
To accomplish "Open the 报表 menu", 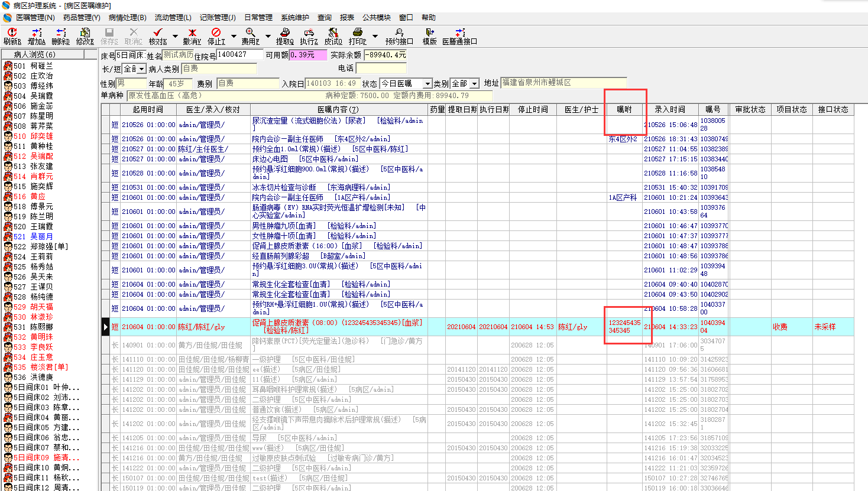I will tap(347, 18).
